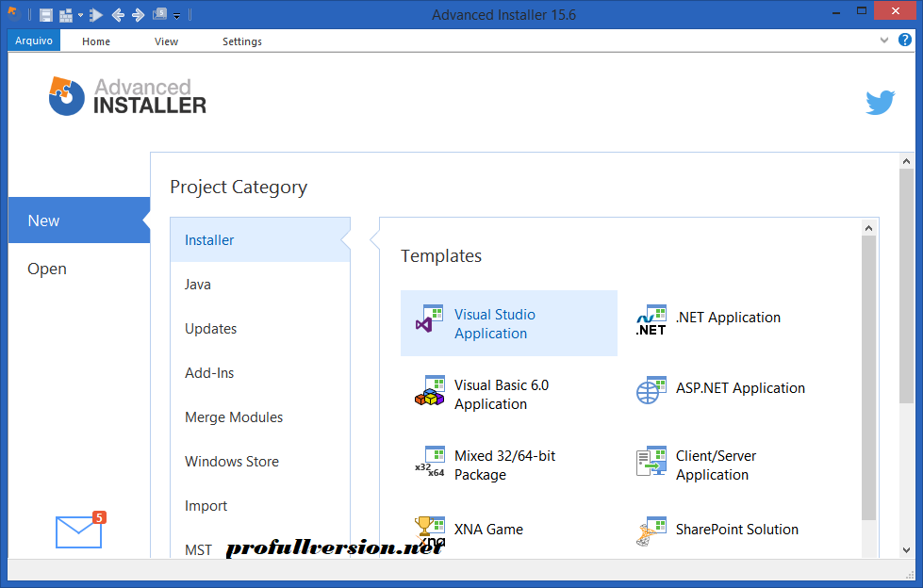Select the ASP.NET Application template
This screenshot has height=588, width=923.
pyautogui.click(x=739, y=388)
